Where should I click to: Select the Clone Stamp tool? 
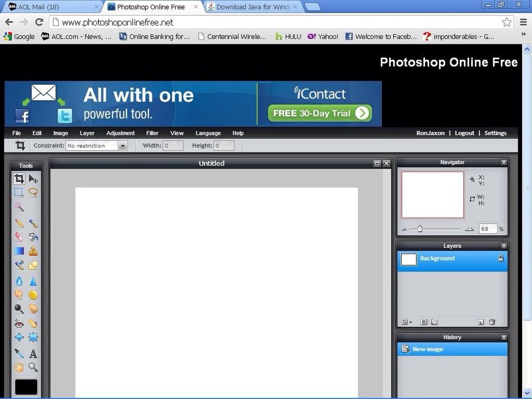pyautogui.click(x=33, y=251)
